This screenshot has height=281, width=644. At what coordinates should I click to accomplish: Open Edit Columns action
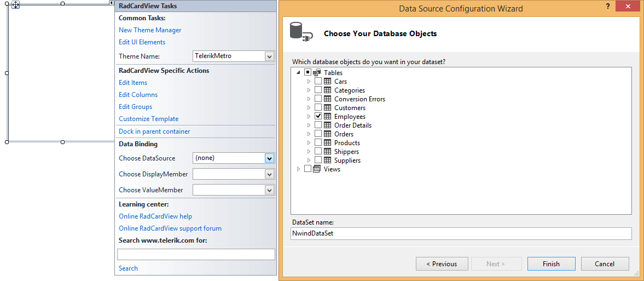[x=138, y=95]
